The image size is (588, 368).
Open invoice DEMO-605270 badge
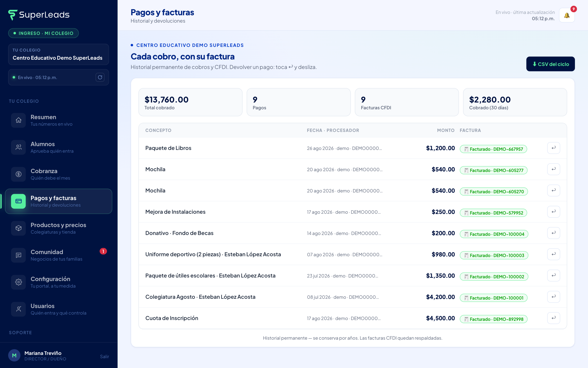[x=494, y=192]
